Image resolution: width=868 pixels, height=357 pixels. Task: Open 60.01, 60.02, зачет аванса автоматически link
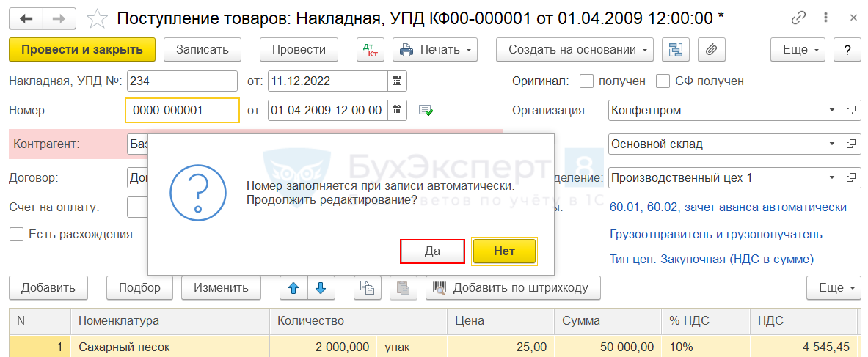728,207
